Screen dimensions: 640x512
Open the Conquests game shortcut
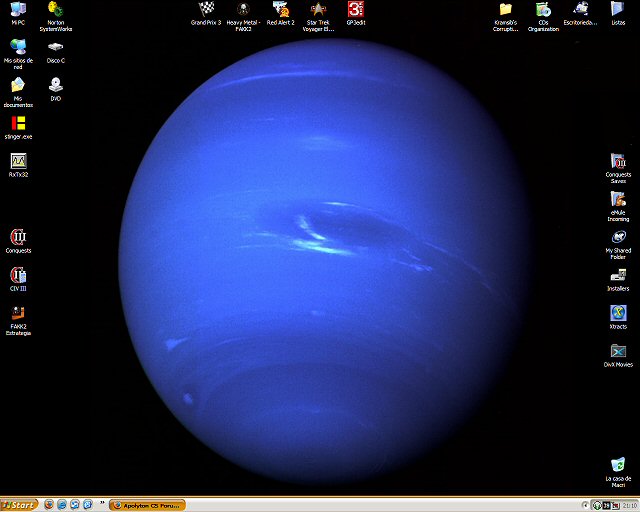[x=18, y=237]
